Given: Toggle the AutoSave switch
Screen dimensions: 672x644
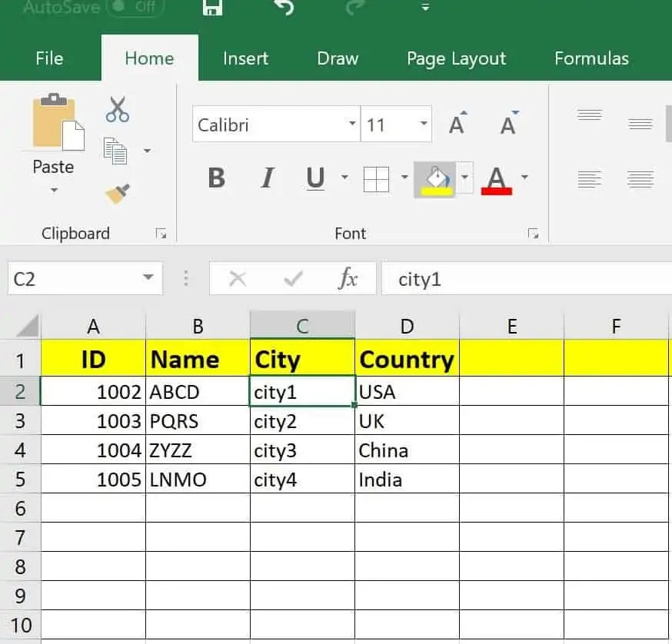Looking at the screenshot, I should tap(135, 7).
